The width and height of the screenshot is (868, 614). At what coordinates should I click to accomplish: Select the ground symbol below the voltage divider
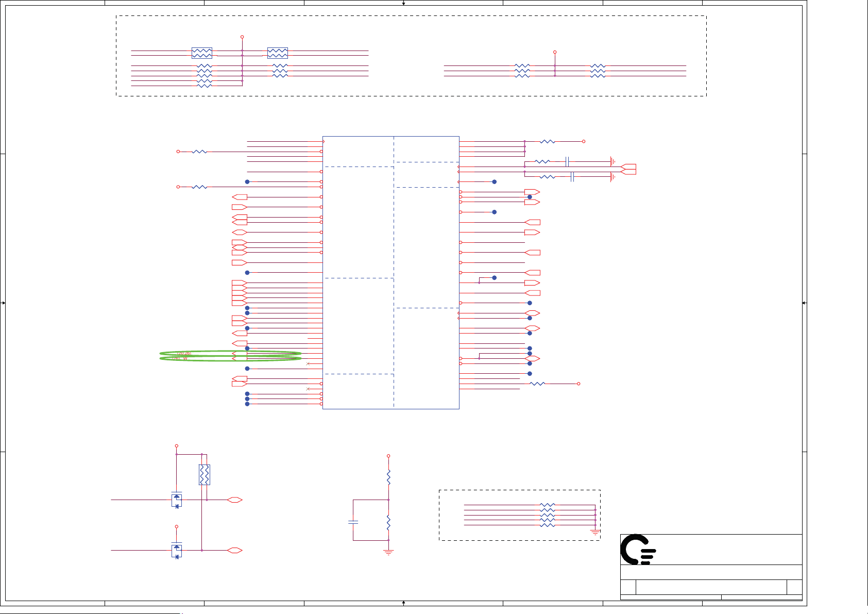point(388,552)
